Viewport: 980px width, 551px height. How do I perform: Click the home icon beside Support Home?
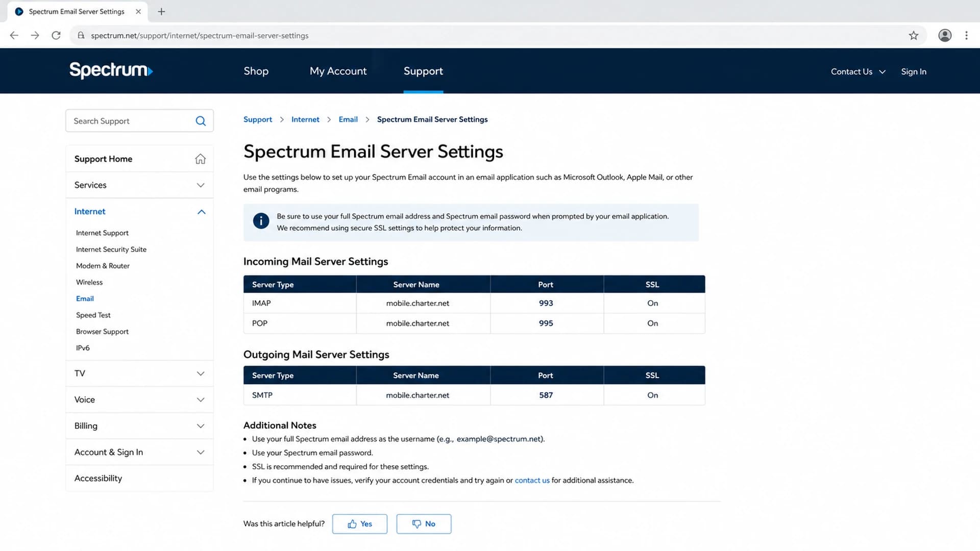[201, 159]
